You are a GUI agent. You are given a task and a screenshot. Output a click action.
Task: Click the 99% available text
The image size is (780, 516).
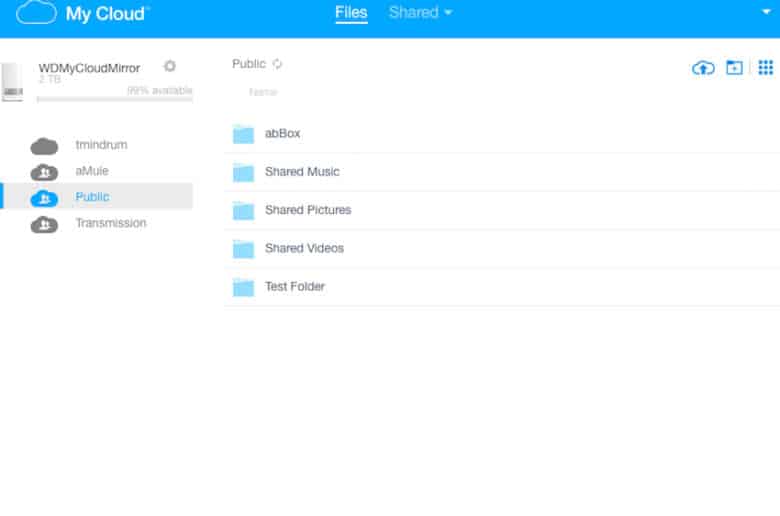tap(160, 90)
